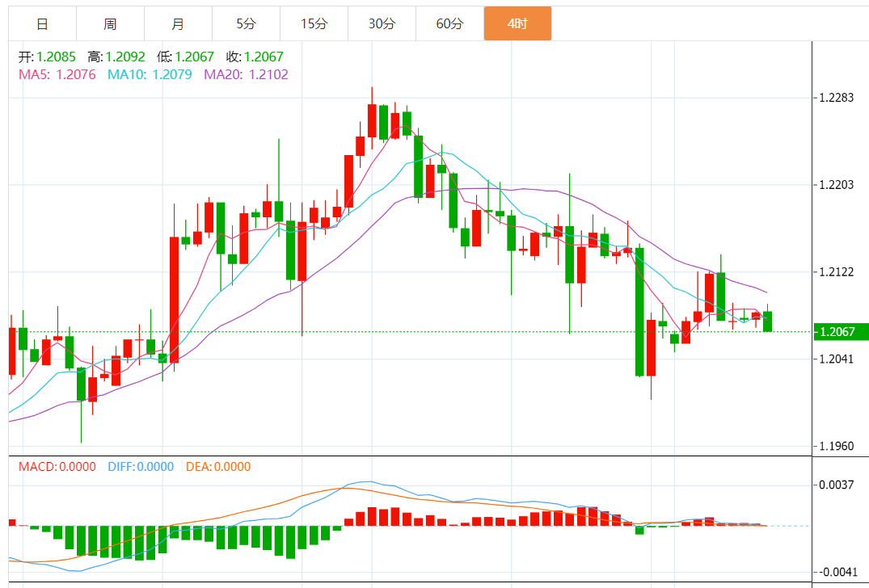Open the 60分 timeframe tab
The width and height of the screenshot is (869, 588).
click(x=449, y=23)
